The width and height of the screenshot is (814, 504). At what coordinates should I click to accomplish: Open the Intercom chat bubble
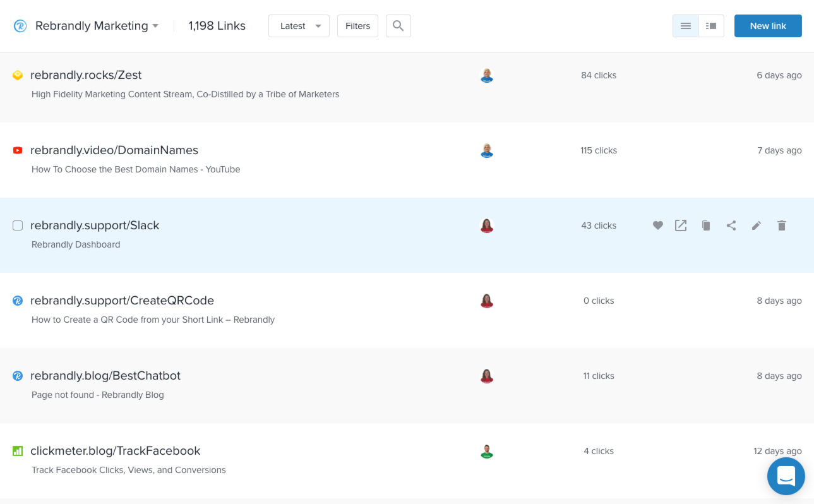click(786, 476)
